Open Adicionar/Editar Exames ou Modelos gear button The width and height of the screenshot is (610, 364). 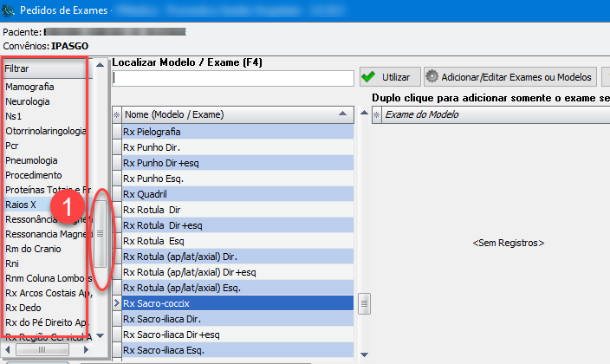tap(509, 76)
